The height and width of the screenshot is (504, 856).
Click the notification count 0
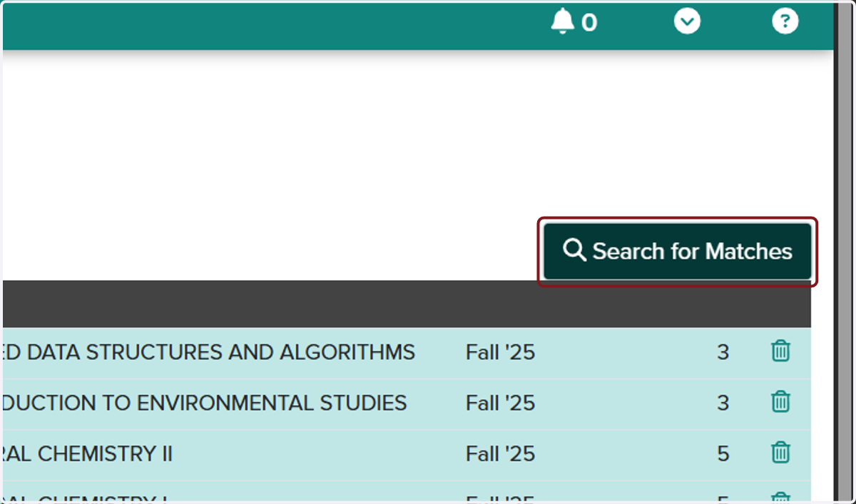(x=588, y=24)
